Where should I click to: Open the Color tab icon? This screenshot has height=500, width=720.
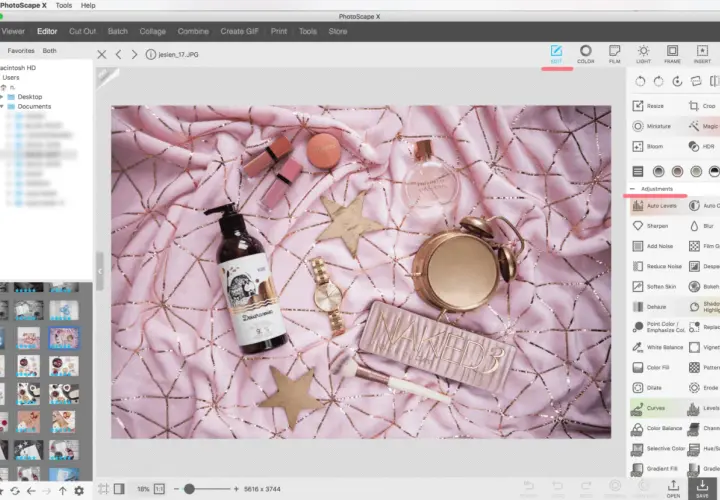[x=585, y=54]
